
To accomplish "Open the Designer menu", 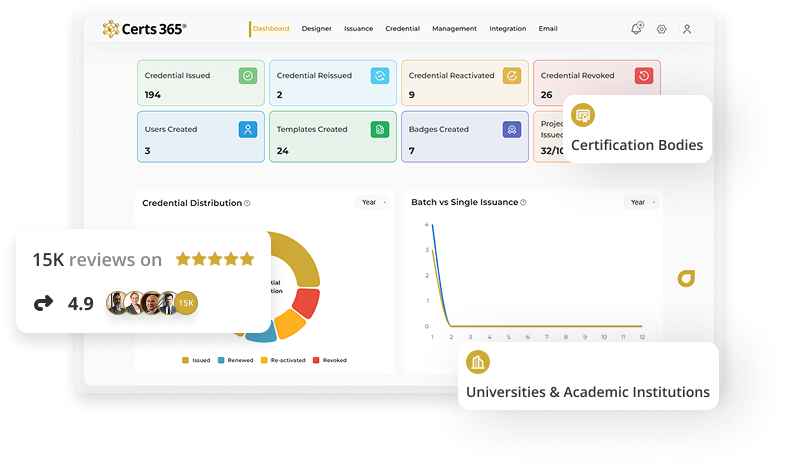I will pos(316,29).
